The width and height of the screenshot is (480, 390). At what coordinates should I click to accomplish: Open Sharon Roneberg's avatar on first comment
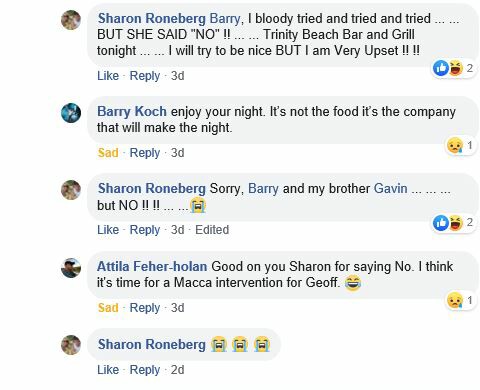tap(71, 20)
